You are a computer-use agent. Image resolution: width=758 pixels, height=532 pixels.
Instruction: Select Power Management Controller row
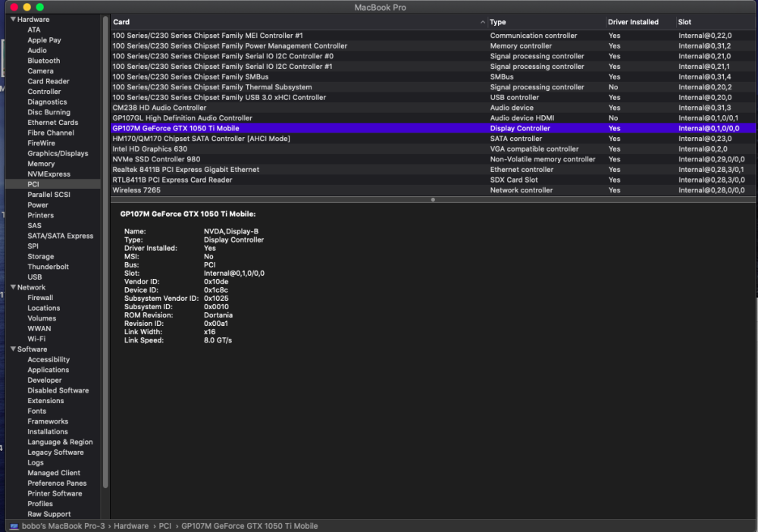[x=433, y=46]
